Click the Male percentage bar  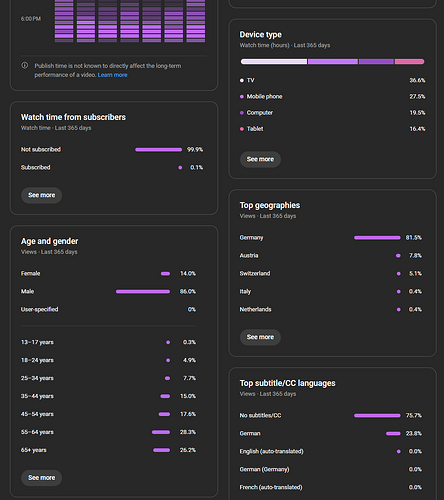pyautogui.click(x=143, y=292)
